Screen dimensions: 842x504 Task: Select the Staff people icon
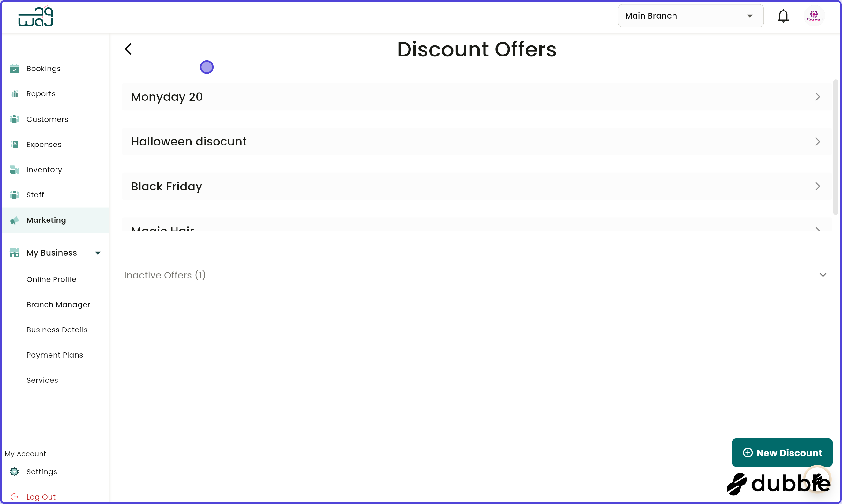tap(14, 195)
